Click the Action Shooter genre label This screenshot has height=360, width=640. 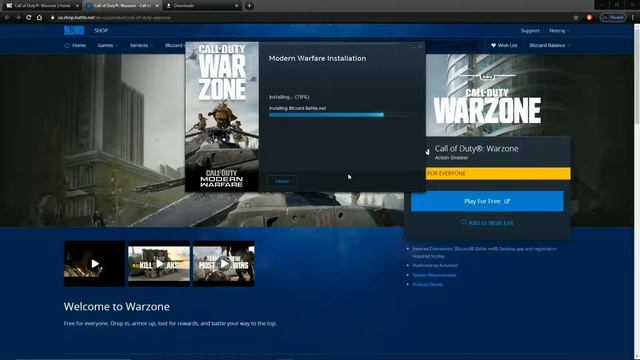(x=451, y=158)
